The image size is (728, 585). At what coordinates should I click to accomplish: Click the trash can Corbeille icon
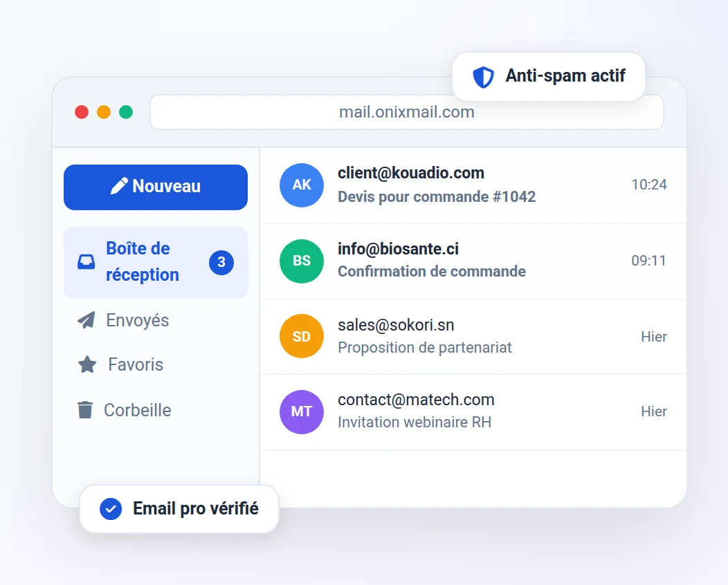click(x=85, y=409)
